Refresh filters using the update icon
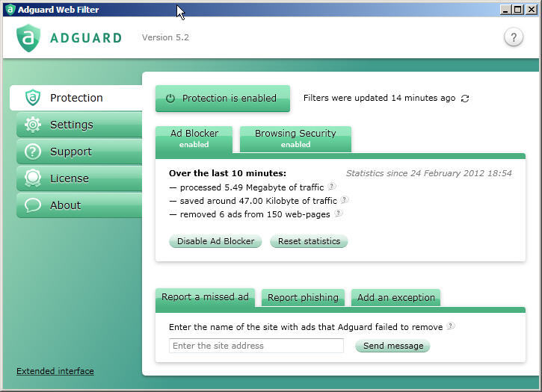 [x=465, y=99]
